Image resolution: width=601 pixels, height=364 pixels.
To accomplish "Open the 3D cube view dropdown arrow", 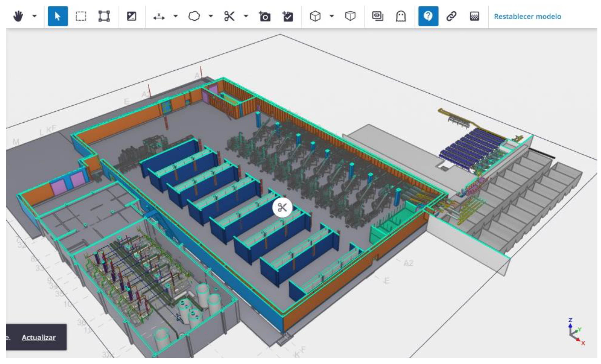I will 331,16.
